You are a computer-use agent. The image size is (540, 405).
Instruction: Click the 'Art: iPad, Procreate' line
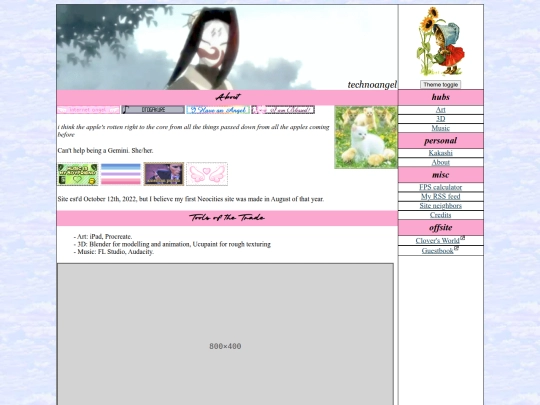coord(103,237)
